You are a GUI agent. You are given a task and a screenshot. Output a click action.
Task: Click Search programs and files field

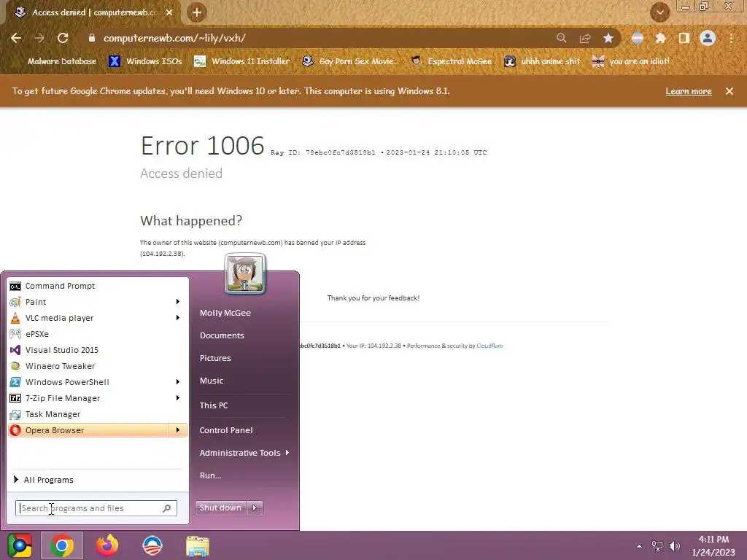click(x=96, y=508)
